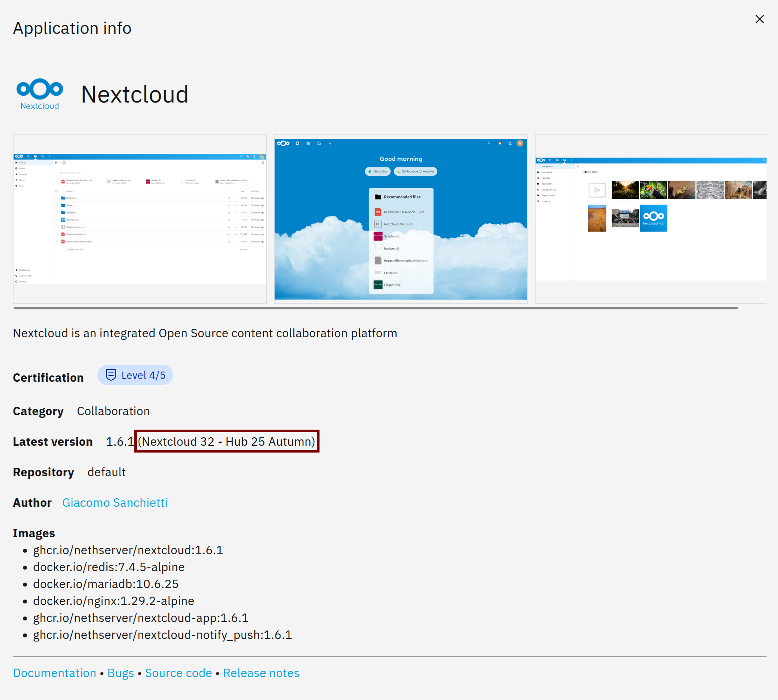Click the certification shield icon

click(111, 375)
